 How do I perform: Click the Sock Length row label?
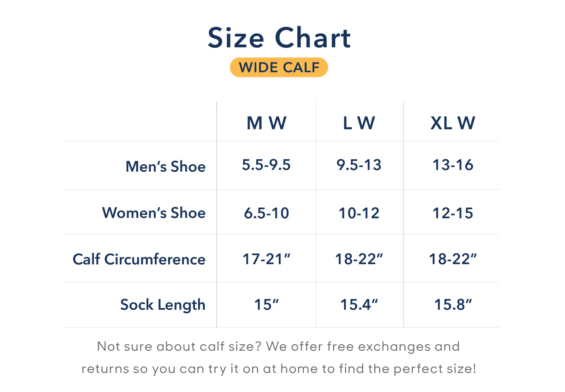click(x=162, y=305)
